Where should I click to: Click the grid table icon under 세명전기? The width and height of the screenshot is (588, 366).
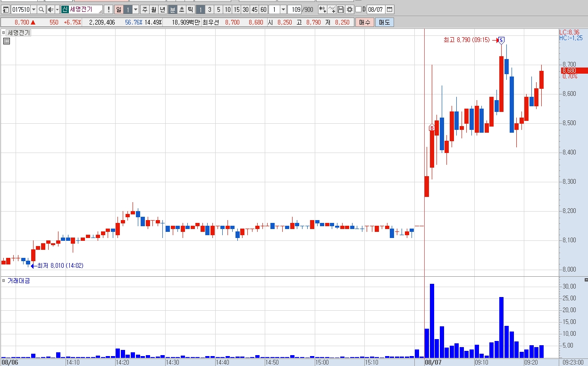pos(7,41)
